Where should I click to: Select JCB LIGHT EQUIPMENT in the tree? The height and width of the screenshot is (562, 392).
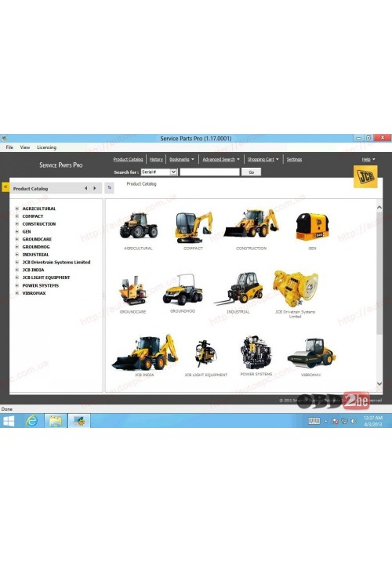[46, 277]
